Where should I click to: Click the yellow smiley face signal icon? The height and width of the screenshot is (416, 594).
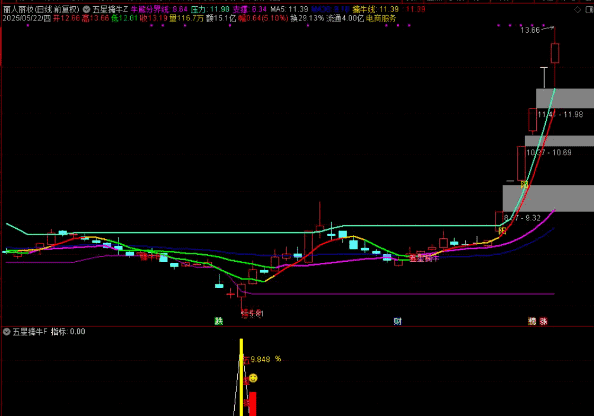(x=253, y=378)
